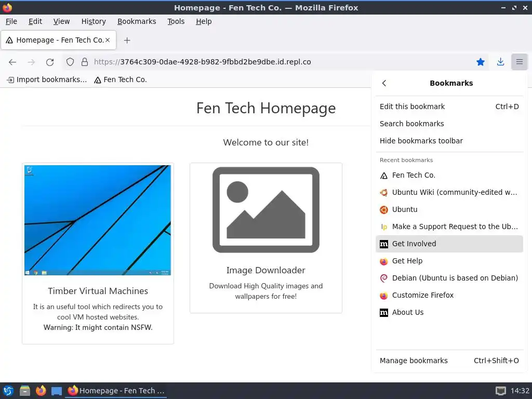The image size is (532, 399).
Task: Open the shield tracking protection icon
Action: 70,62
